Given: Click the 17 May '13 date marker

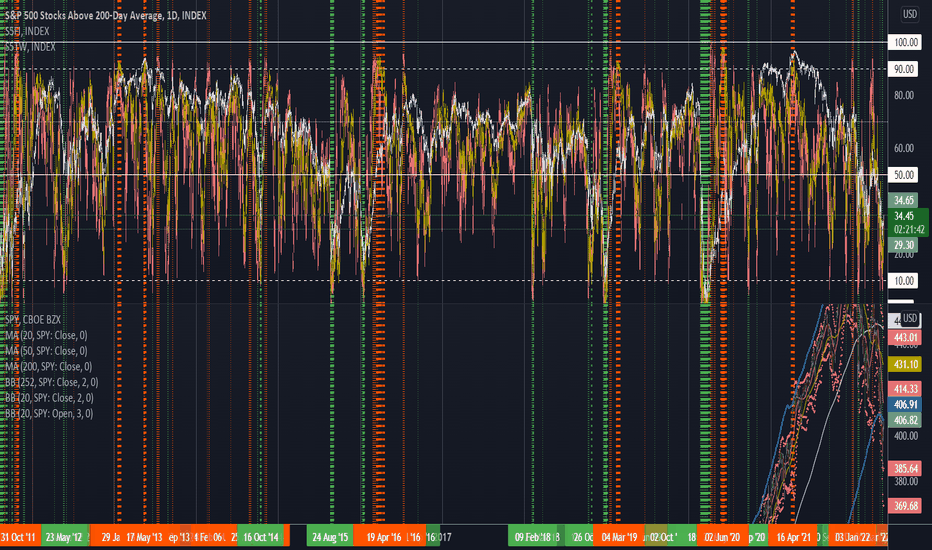Looking at the screenshot, I should pyautogui.click(x=144, y=538).
